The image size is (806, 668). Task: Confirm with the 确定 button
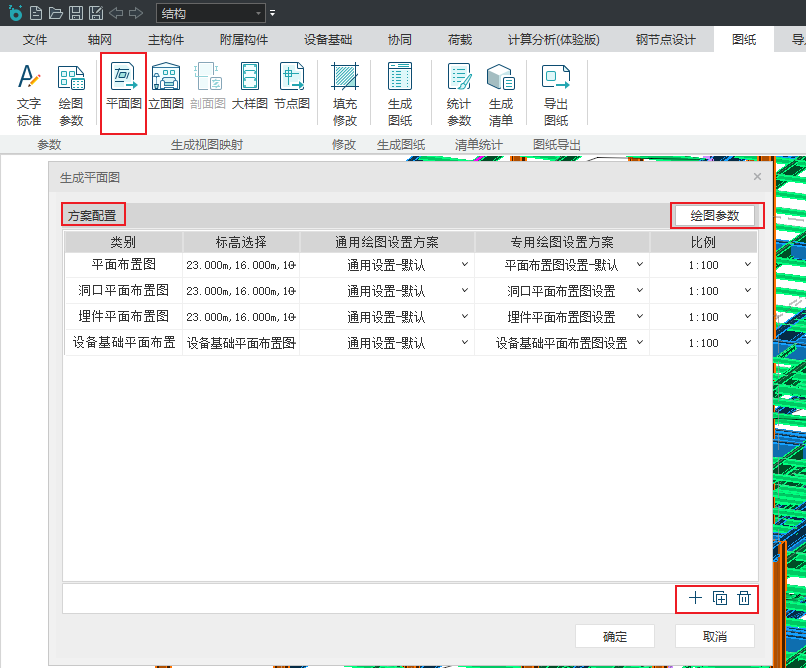[x=615, y=636]
